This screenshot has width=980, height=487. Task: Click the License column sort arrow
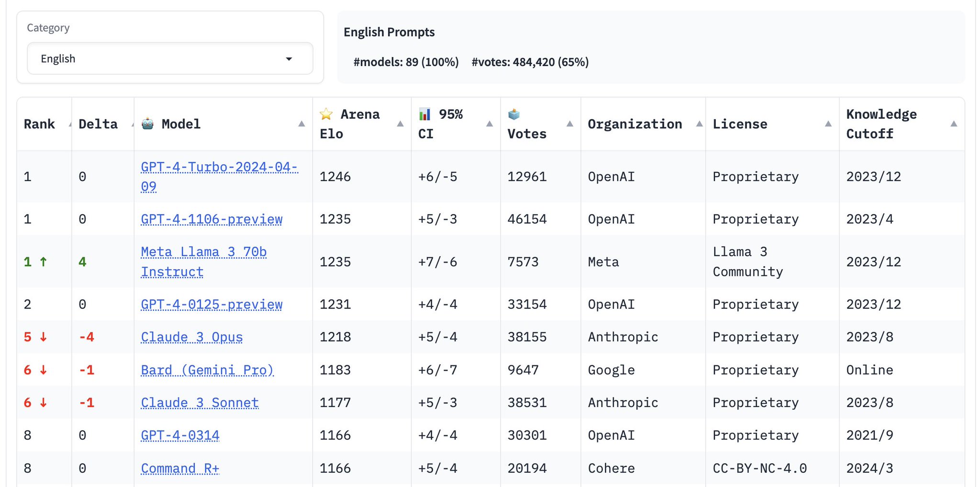[828, 124]
